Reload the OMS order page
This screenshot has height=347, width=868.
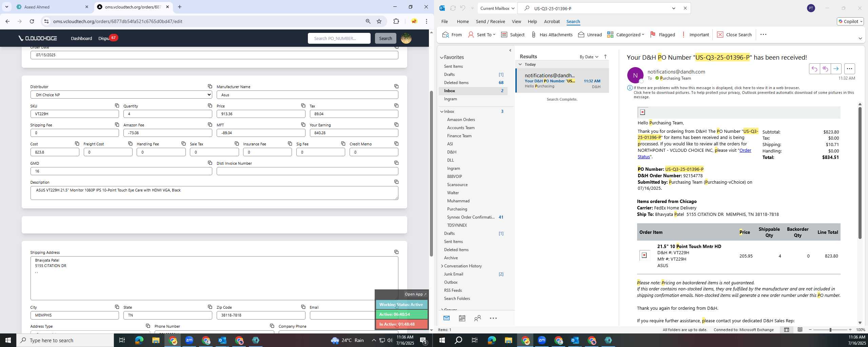tap(32, 21)
